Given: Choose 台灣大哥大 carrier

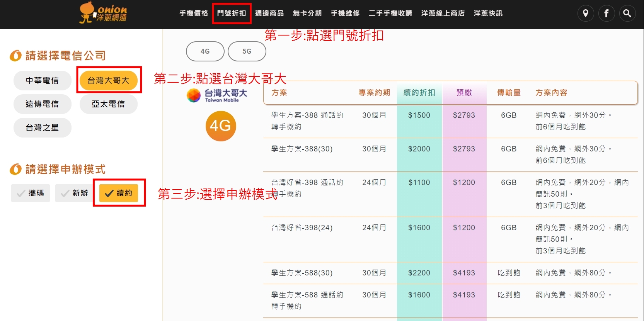Looking at the screenshot, I should [109, 80].
